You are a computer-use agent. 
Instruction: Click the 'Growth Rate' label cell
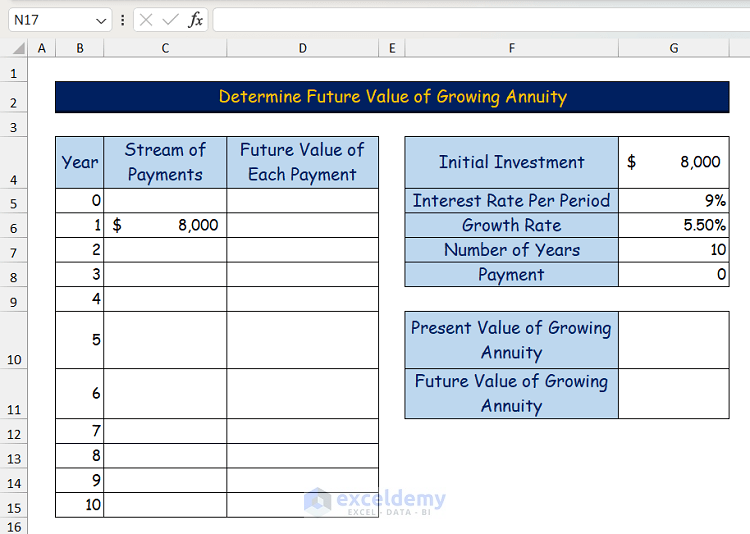tap(511, 225)
